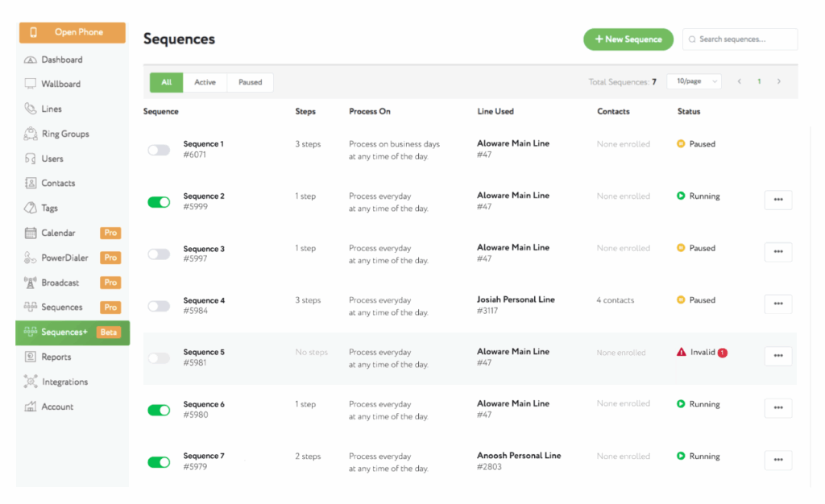Click the Wallboard monitor icon
Viewport: 825px width, 504px height.
[x=31, y=84]
